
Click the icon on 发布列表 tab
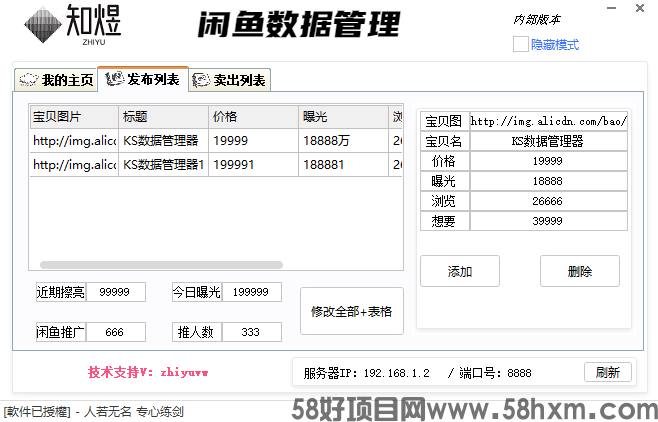(x=115, y=78)
